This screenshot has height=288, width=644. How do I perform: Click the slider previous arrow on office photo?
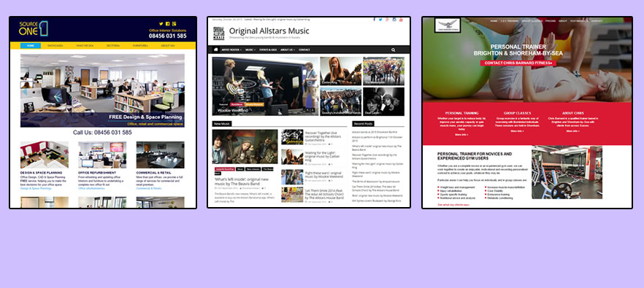pos(25,93)
